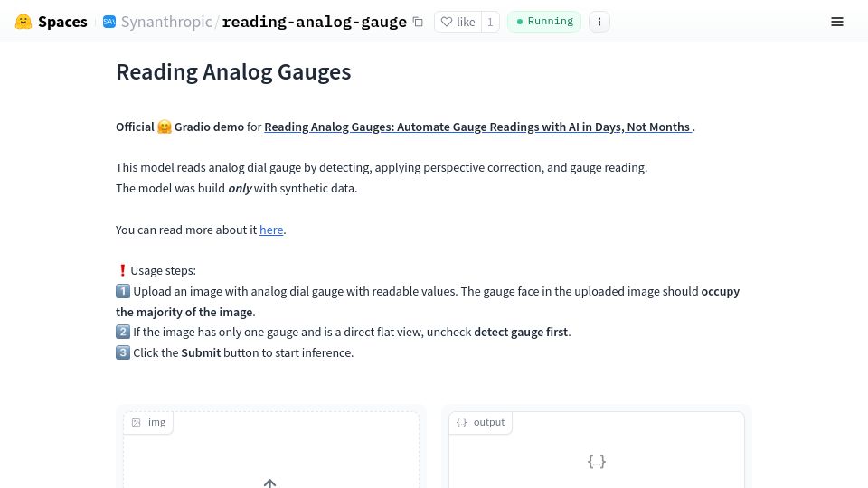868x488 pixels.
Task: Click the "Usage steps:" text
Action: tap(164, 270)
